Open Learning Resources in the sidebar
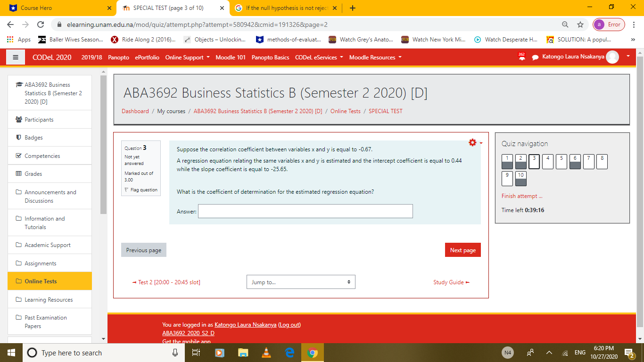The image size is (644, 362). coord(50,300)
